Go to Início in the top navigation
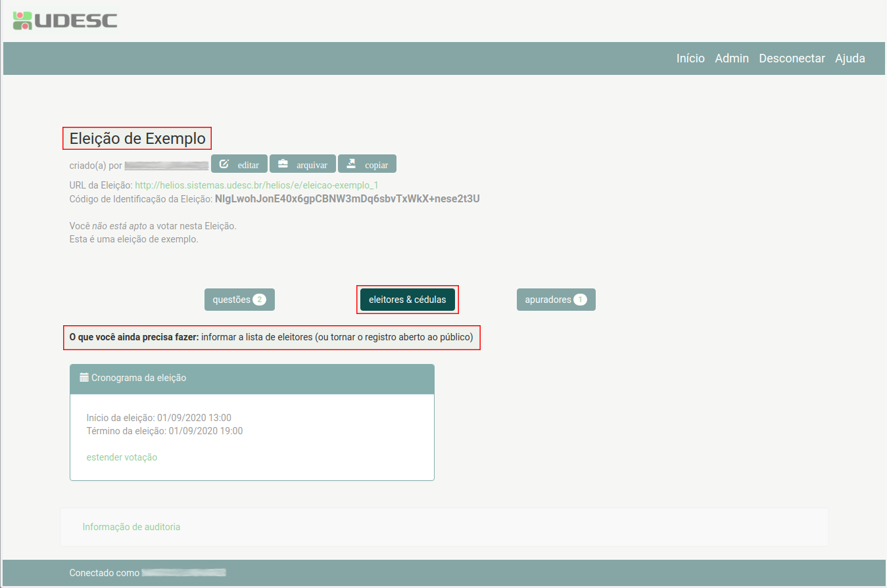 (x=690, y=58)
